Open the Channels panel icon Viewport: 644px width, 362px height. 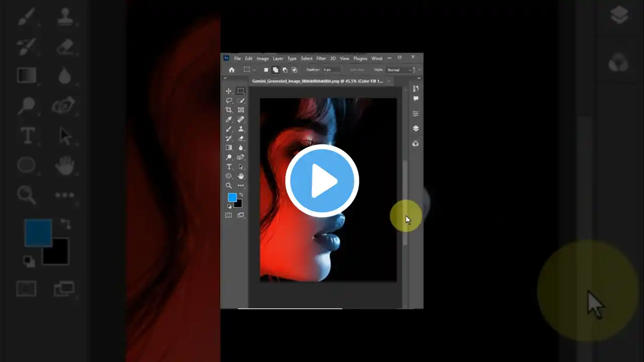pyautogui.click(x=416, y=143)
